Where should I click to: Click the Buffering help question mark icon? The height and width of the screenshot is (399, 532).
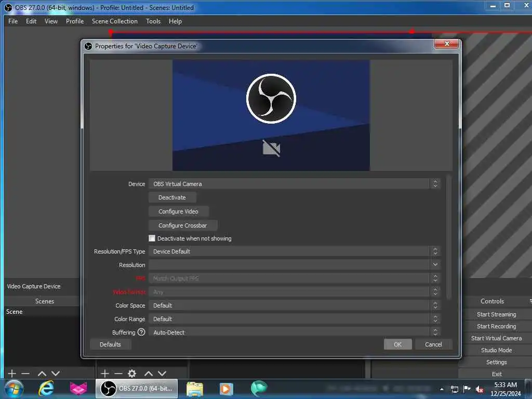click(141, 332)
